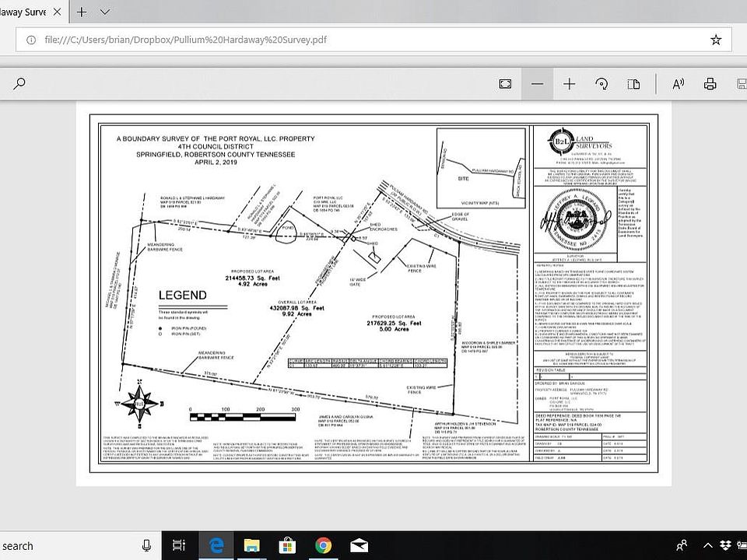This screenshot has width=747, height=560.
Task: Print the survey PDF
Action: [x=710, y=84]
